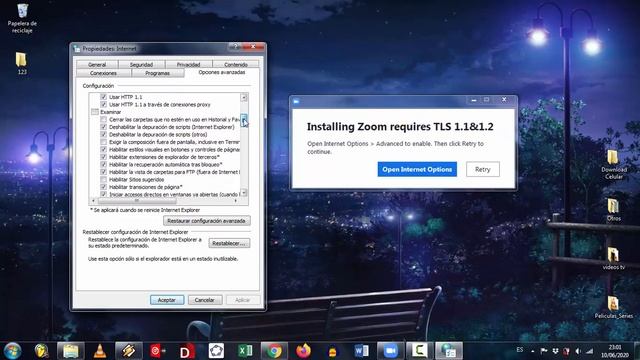Show hidden tray icons arrow
640x360 pixels.
tap(533, 351)
